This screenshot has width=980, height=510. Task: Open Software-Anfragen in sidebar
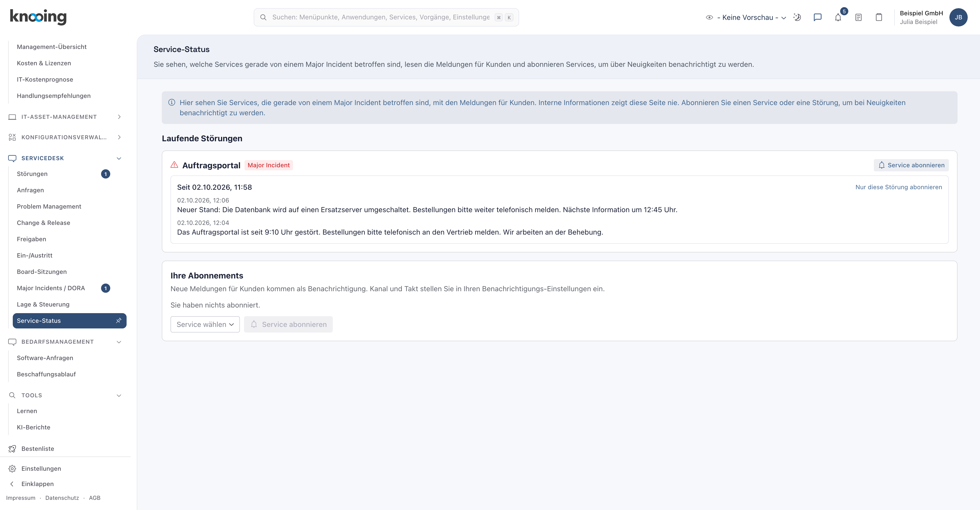point(70,358)
